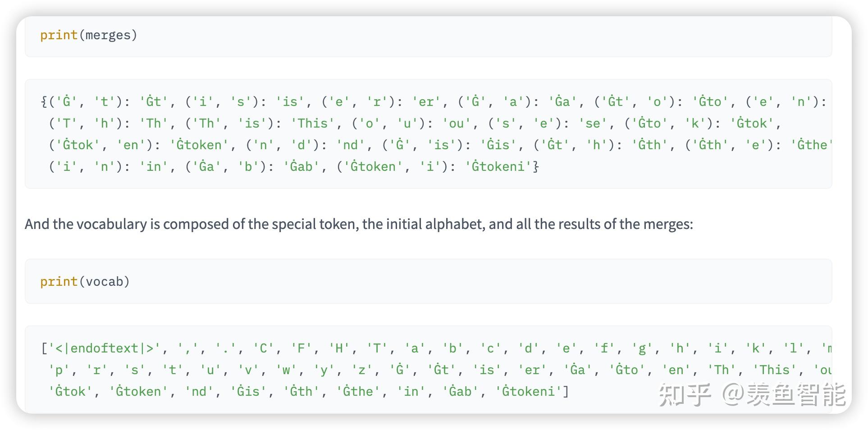Click 'ou' value in the merges dictionary

[456, 124]
